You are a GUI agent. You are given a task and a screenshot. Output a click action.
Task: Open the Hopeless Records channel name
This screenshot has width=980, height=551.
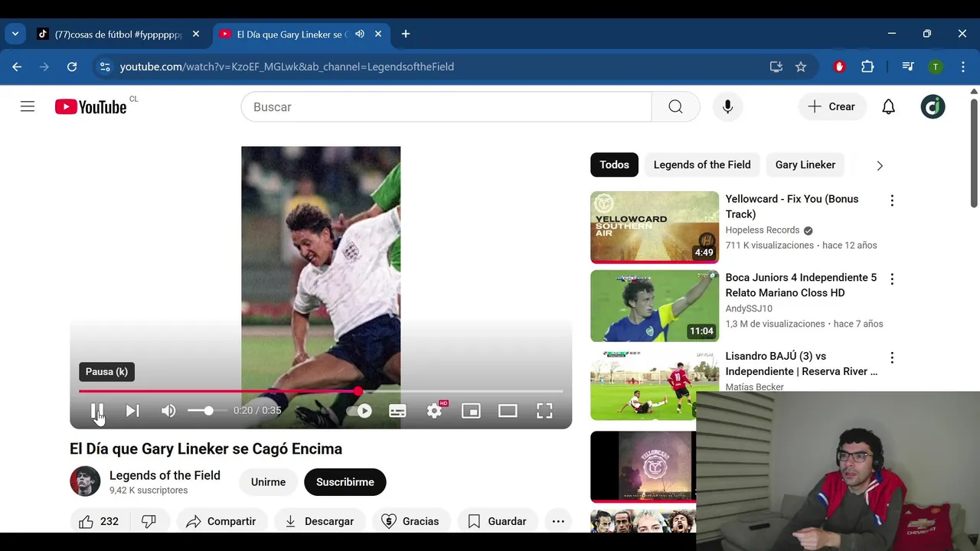tap(763, 230)
